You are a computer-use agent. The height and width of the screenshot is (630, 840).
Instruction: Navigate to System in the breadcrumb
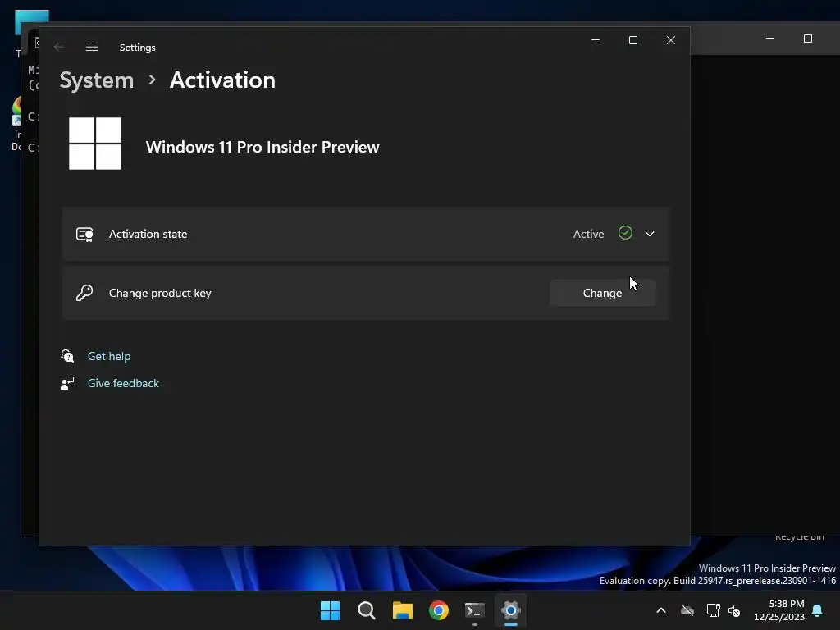(97, 80)
